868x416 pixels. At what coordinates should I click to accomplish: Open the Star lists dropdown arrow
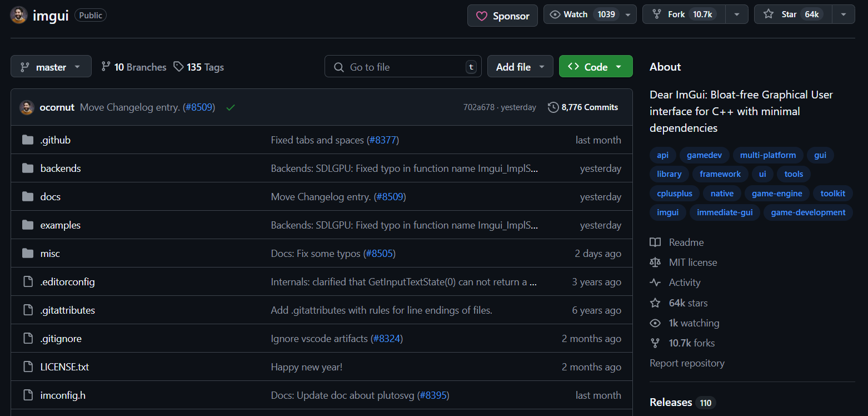point(844,14)
